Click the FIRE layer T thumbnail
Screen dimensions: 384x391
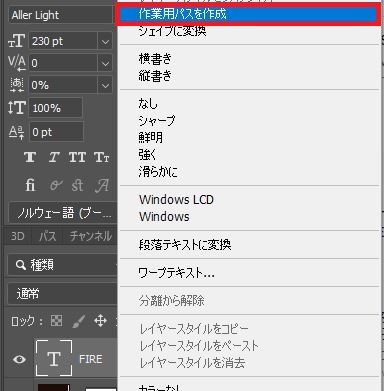[x=54, y=359]
